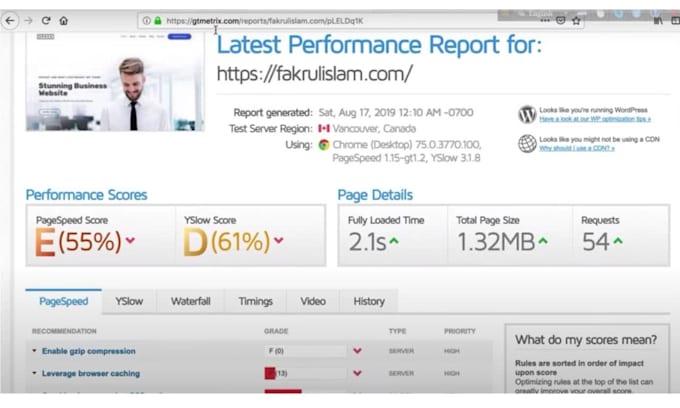This screenshot has width=680, height=408.
Task: Click the Fully Loaded Time 2.1s value
Action: point(367,242)
